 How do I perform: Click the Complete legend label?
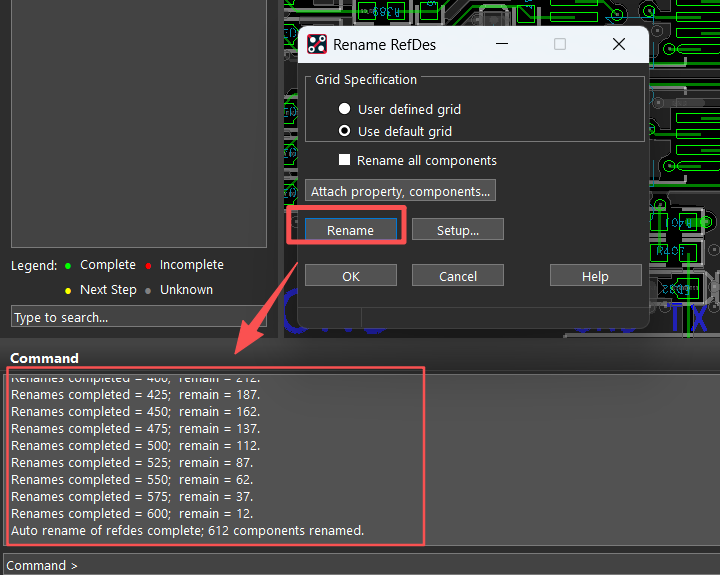click(x=108, y=265)
